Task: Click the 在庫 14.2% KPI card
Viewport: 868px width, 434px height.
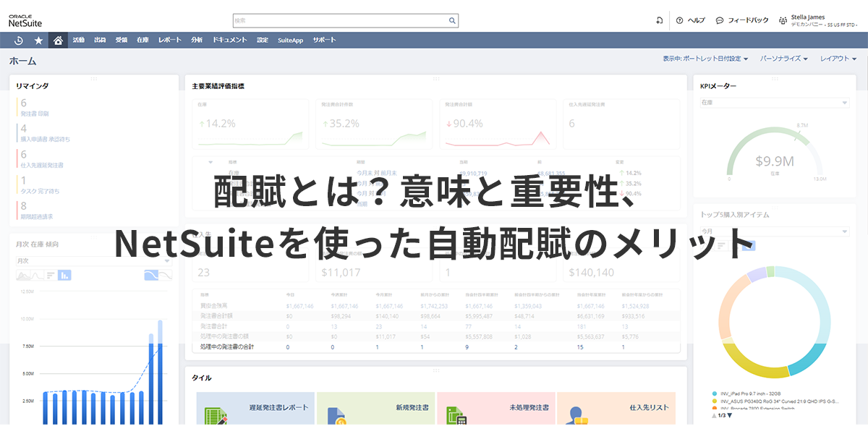Action: [x=251, y=124]
